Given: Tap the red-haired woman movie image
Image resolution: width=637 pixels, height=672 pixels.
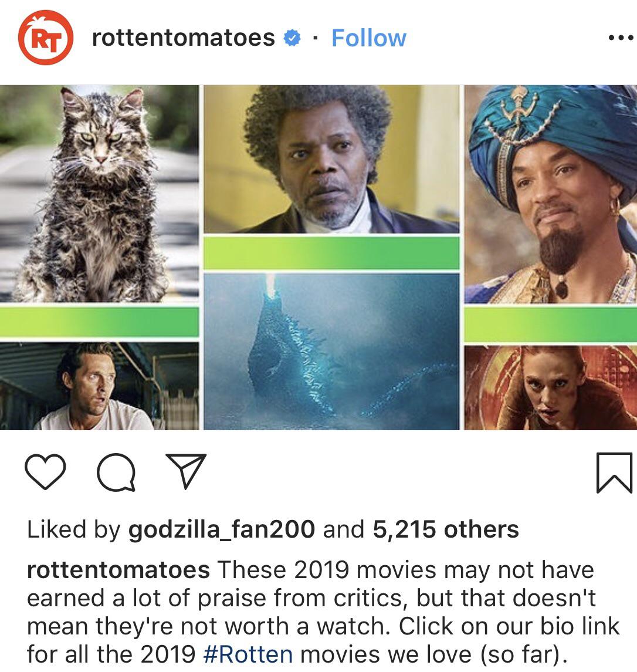Looking at the screenshot, I should pos(550,388).
